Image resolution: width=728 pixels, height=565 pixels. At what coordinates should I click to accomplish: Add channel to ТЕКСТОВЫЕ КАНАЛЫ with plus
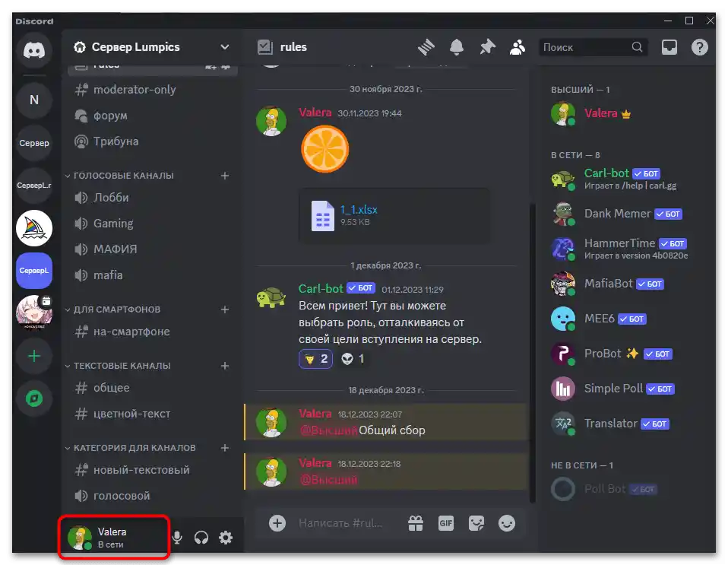coord(225,366)
